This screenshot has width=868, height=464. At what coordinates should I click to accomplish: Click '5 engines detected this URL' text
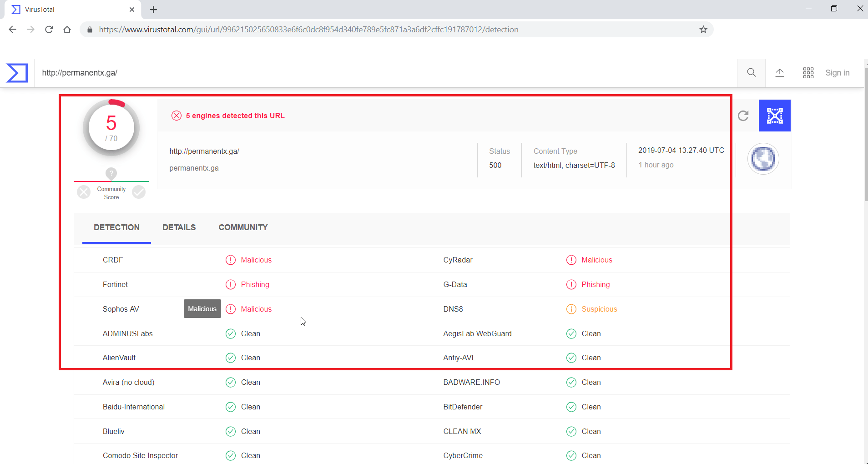point(235,116)
